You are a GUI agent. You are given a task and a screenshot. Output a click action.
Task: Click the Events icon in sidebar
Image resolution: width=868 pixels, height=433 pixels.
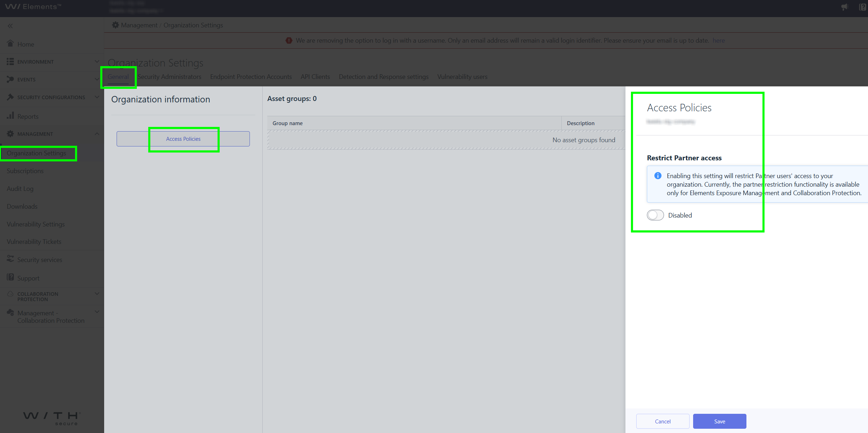pos(10,79)
